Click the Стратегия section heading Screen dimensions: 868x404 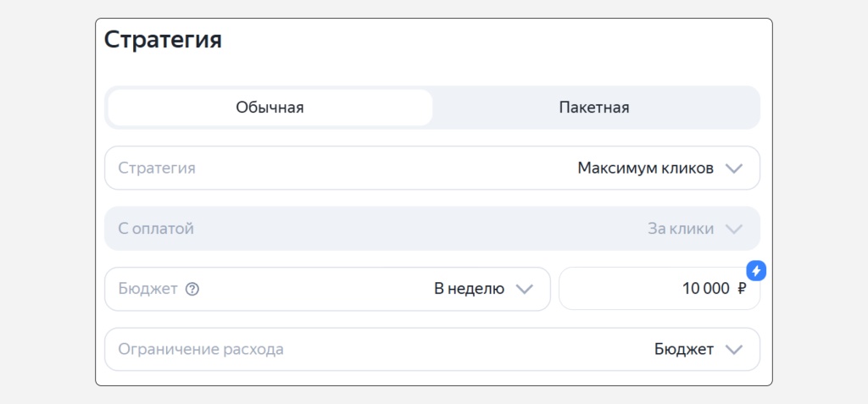coord(163,41)
